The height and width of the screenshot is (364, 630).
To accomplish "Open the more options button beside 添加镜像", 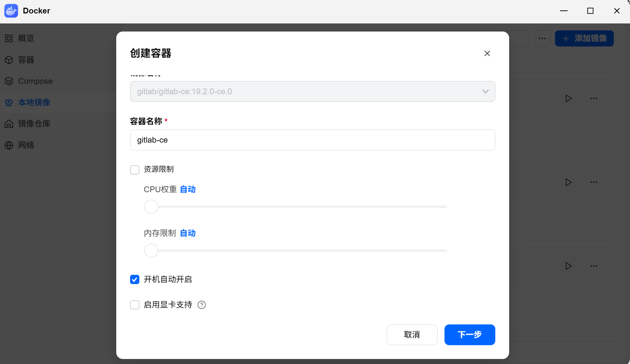I will click(542, 38).
